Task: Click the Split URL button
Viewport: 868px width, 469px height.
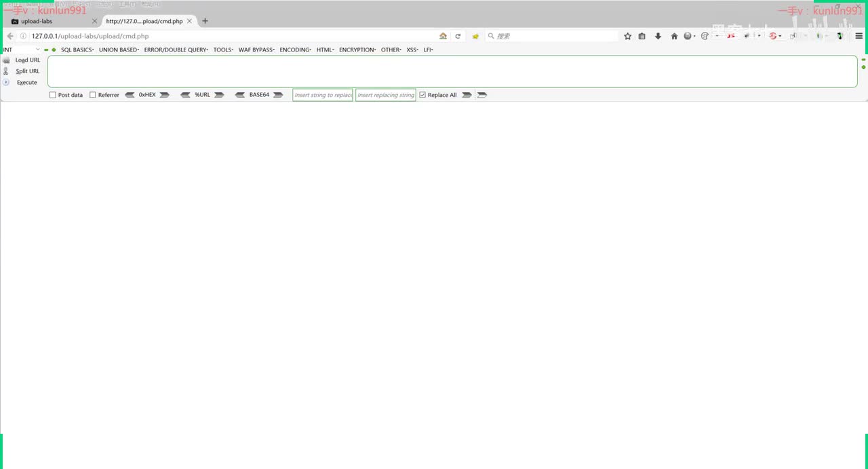Action: [x=28, y=71]
